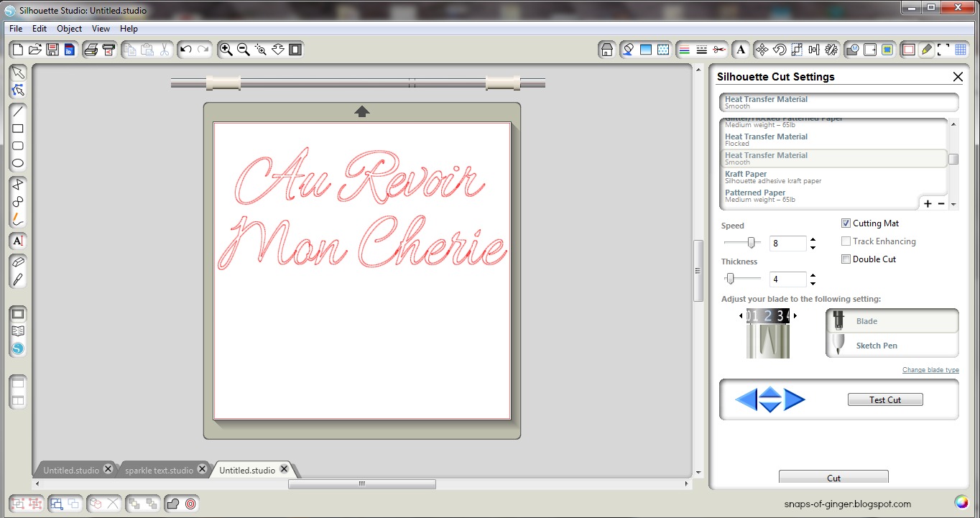980x518 pixels.
Task: Click the Test Cut button
Action: pos(885,400)
